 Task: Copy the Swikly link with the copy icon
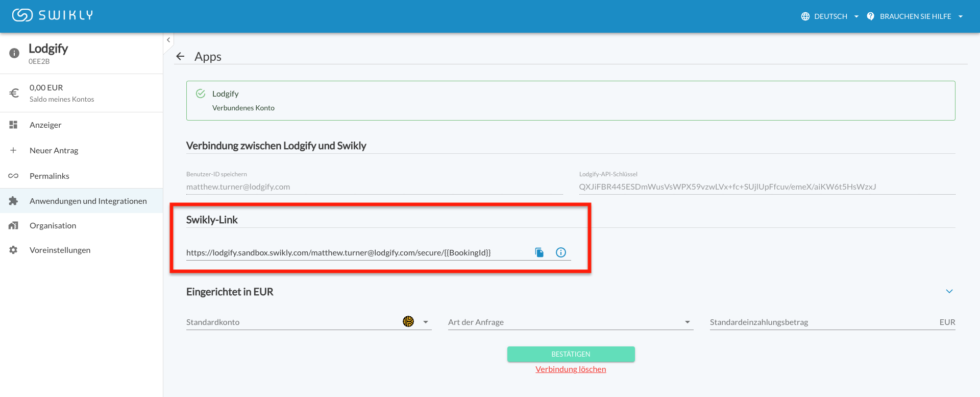(539, 252)
